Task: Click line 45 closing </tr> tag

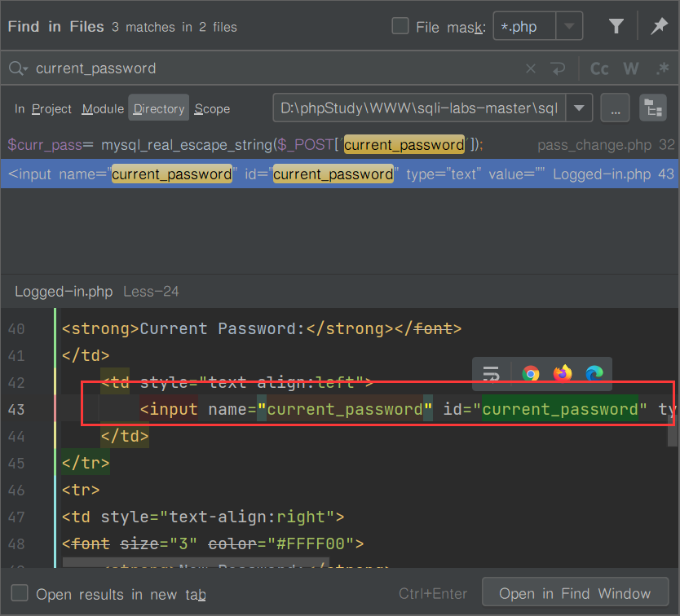Action: pyautogui.click(x=86, y=463)
